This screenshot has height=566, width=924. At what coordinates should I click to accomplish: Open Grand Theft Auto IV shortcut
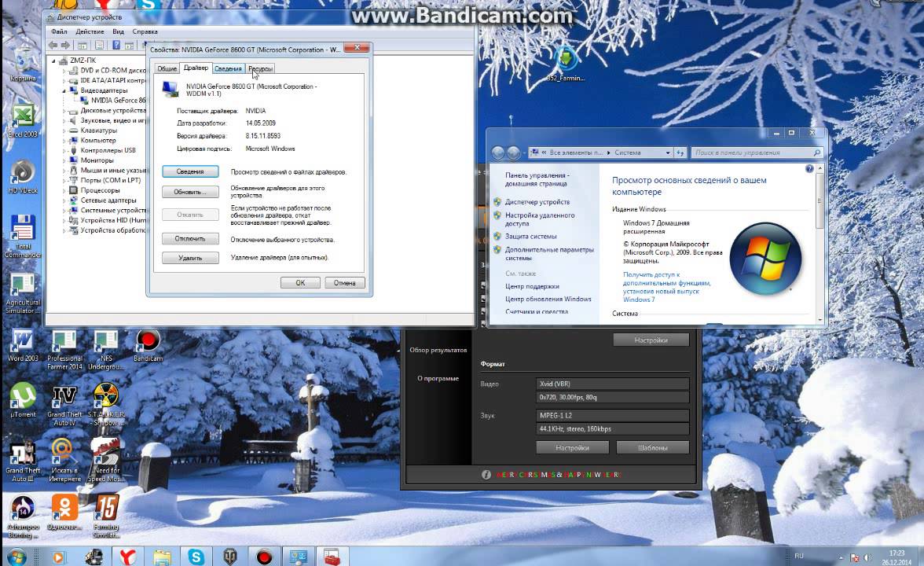[64, 405]
